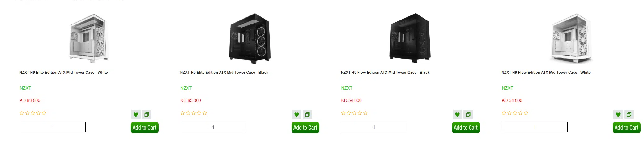Open NZXT H9 Flow Black product title

click(x=385, y=73)
